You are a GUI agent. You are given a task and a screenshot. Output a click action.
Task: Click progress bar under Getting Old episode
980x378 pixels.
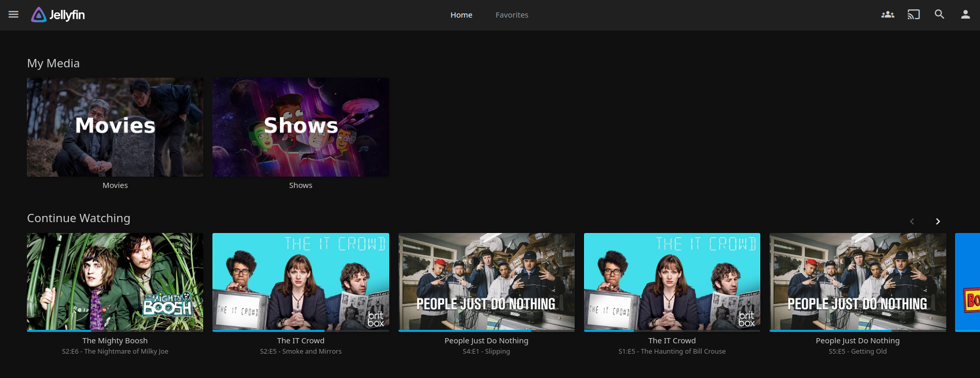[x=857, y=330]
